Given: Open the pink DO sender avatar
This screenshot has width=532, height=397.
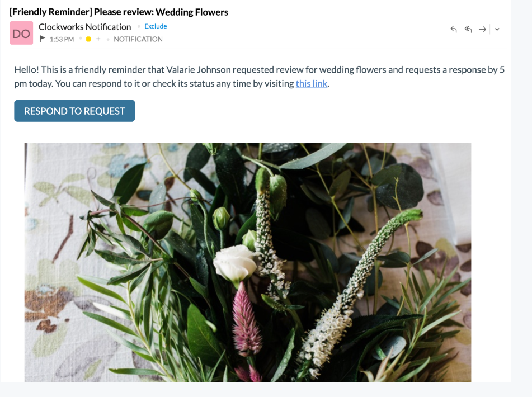Looking at the screenshot, I should 21,33.
